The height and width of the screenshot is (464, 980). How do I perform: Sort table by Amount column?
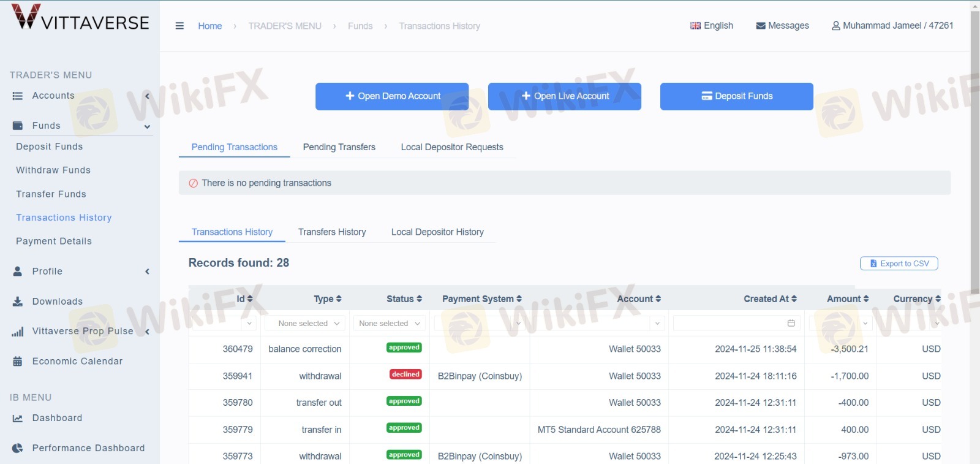click(848, 299)
